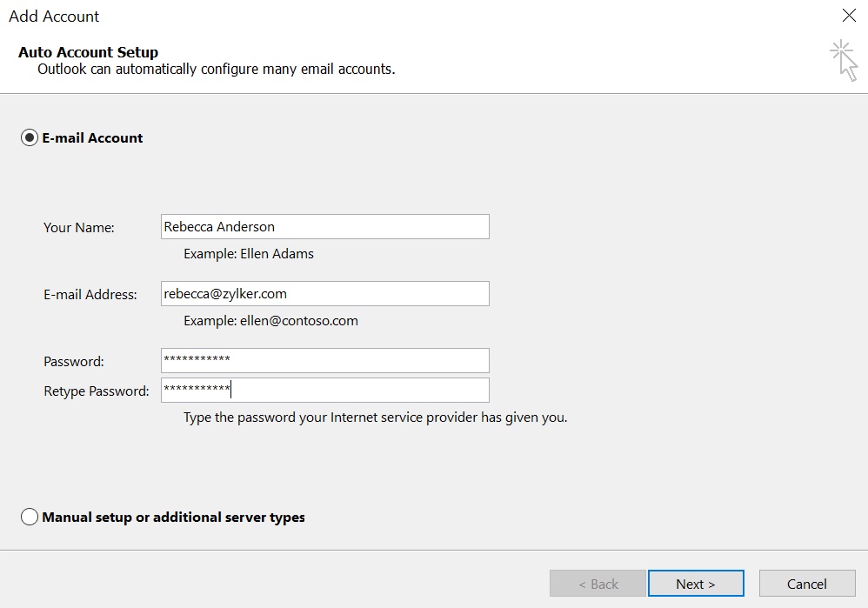Click the Add Account title text
The height and width of the screenshot is (608, 868).
point(54,16)
